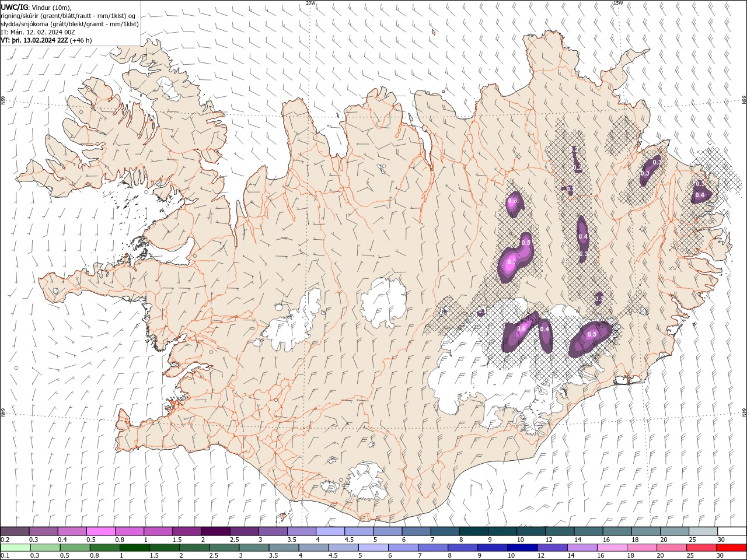Click the '20W' longitude label at top
This screenshot has width=747, height=560.
pos(310,3)
